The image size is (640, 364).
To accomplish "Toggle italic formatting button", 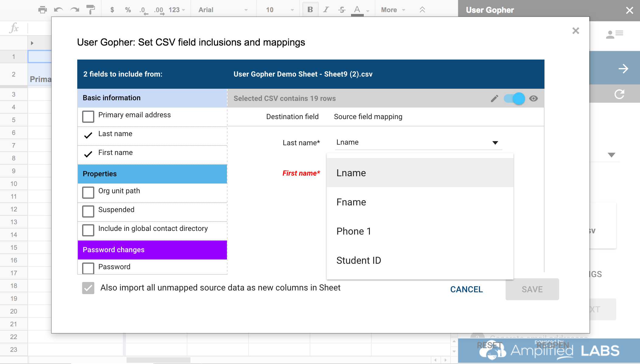I will point(326,10).
